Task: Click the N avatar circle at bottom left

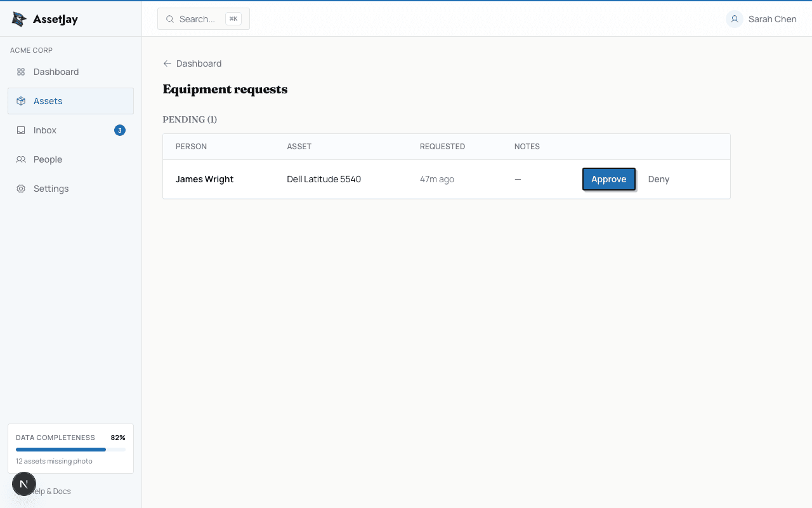Action: 24,484
